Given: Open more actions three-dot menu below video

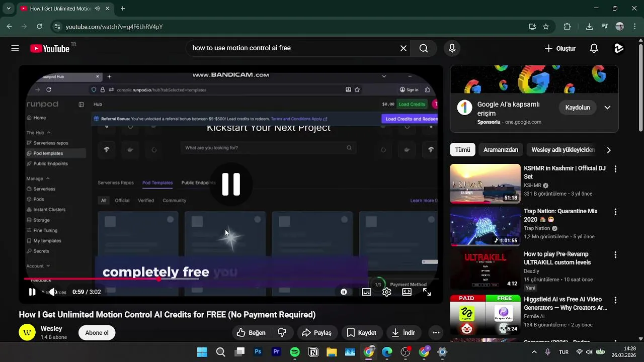Looking at the screenshot, I should click(436, 332).
